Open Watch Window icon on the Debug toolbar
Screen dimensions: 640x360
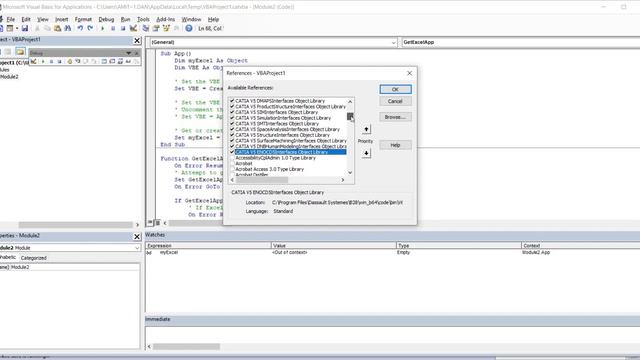(120, 61)
